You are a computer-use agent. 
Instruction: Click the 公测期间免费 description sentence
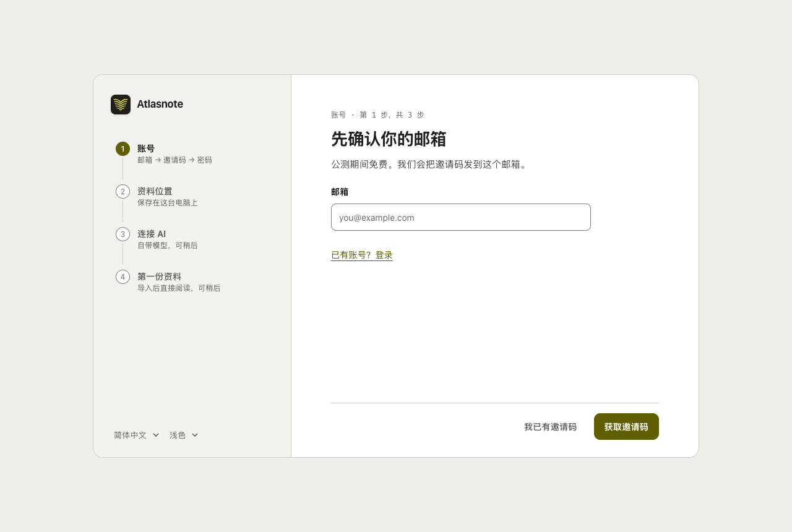(x=430, y=165)
